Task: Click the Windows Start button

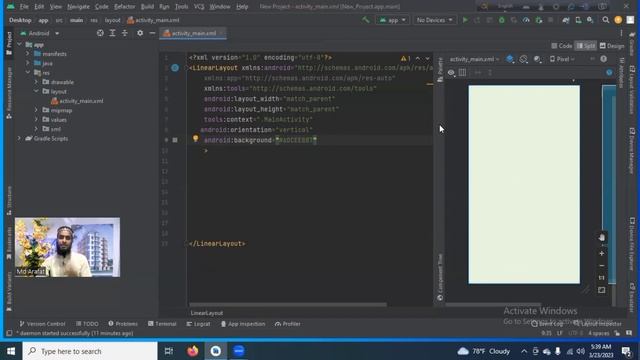Action: [x=11, y=351]
